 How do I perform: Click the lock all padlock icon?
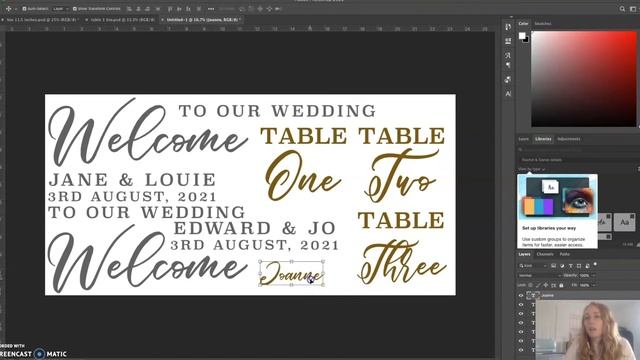(x=561, y=285)
